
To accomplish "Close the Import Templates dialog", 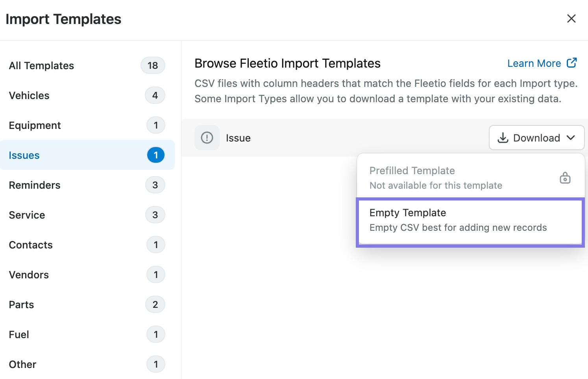I will 571,18.
